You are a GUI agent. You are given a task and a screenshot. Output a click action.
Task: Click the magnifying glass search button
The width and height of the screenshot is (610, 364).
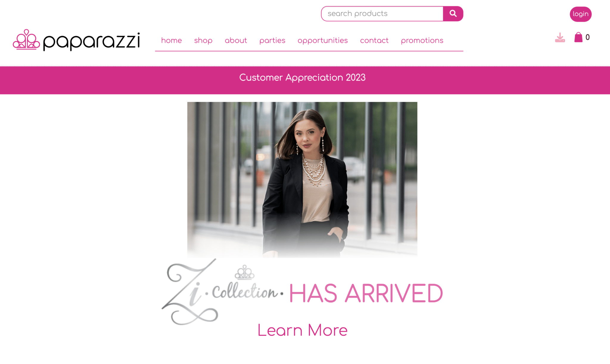[453, 14]
